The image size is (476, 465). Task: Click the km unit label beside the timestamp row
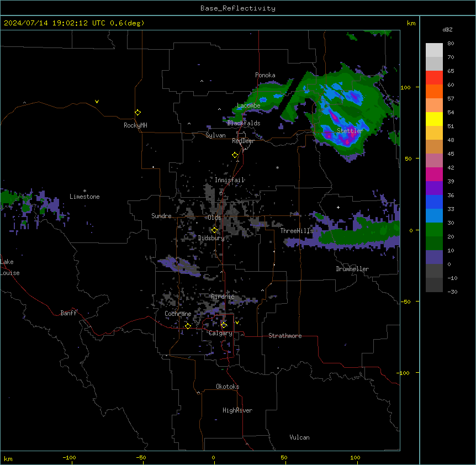[x=411, y=23]
